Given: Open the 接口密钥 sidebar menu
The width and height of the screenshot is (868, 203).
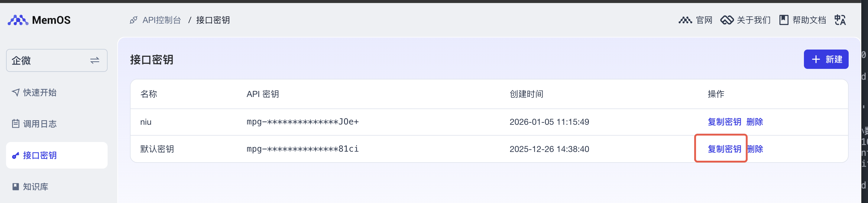Looking at the screenshot, I should (x=40, y=156).
